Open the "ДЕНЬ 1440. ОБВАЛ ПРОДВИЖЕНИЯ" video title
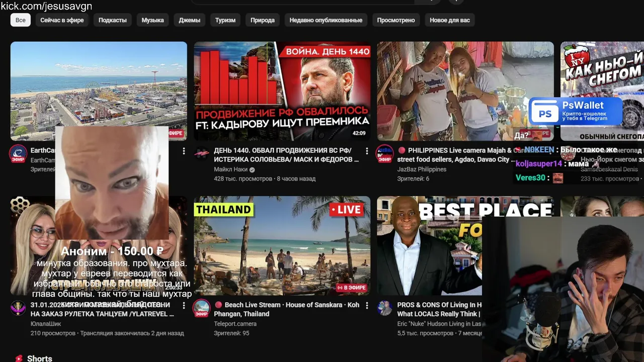The width and height of the screenshot is (644, 362). tap(286, 155)
